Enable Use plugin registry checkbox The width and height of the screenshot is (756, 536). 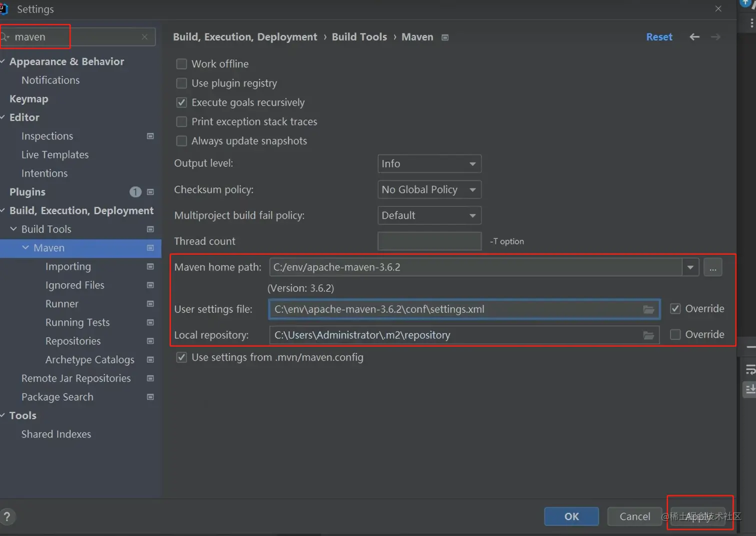pyautogui.click(x=181, y=83)
